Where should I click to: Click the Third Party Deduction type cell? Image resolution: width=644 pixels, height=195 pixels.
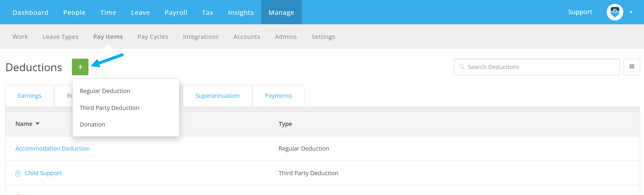308,173
